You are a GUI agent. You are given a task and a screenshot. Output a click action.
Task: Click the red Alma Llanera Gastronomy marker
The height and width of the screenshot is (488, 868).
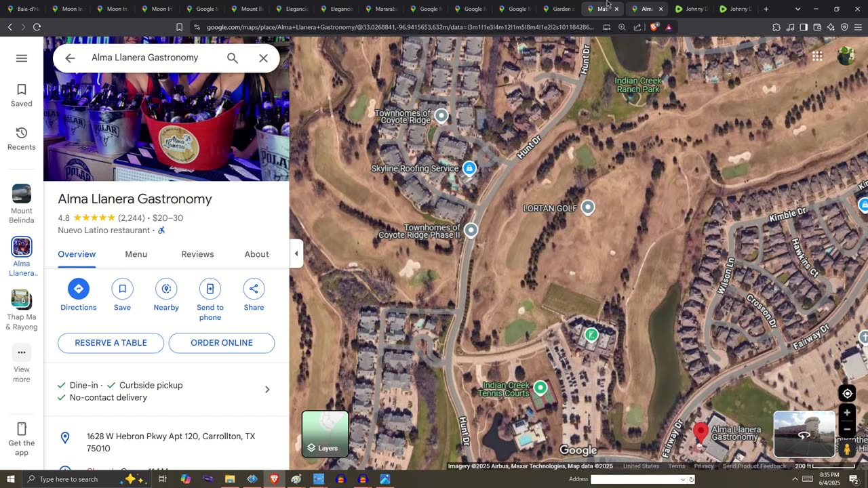[x=701, y=432]
